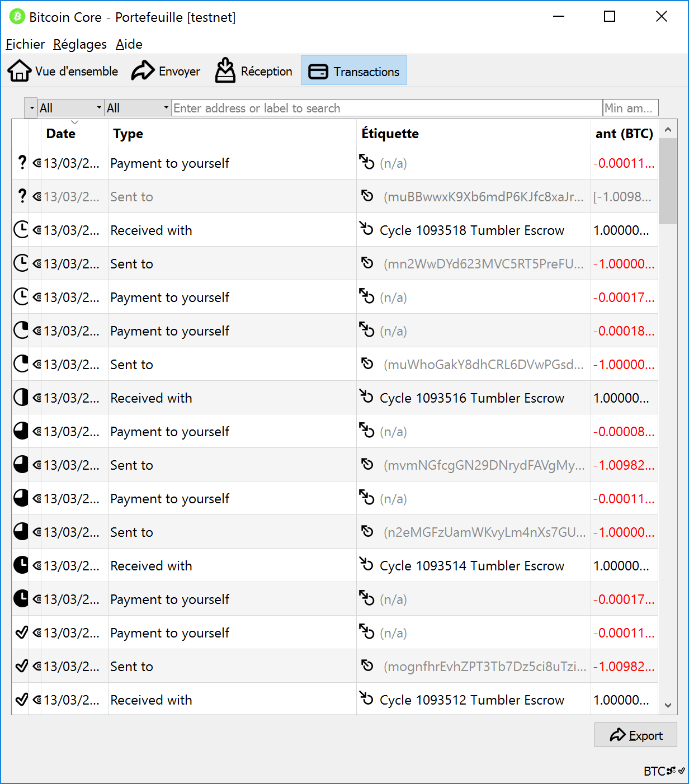The image size is (689, 784).
Task: Click the confirmed checkmark icon of mognfhrEvhZPT row
Action: (22, 666)
